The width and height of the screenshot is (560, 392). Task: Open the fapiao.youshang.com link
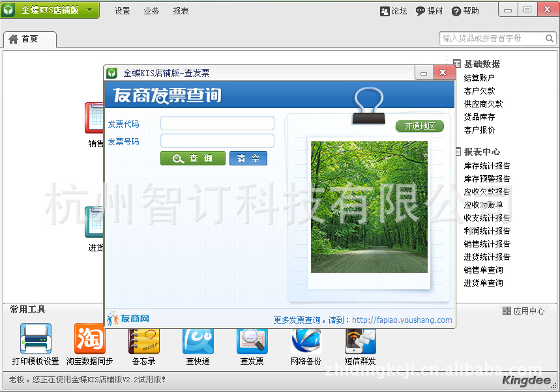[402, 320]
